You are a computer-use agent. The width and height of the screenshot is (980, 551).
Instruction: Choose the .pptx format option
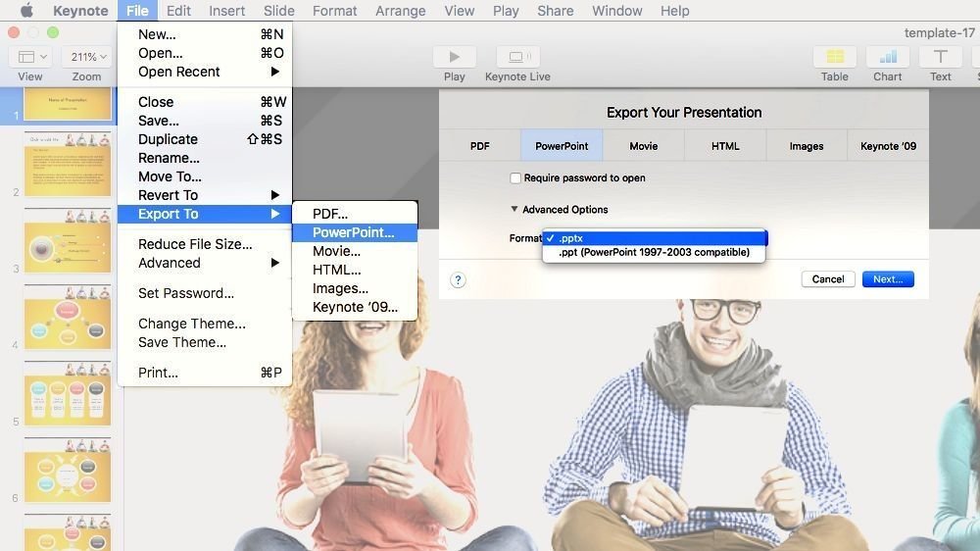[x=655, y=238]
